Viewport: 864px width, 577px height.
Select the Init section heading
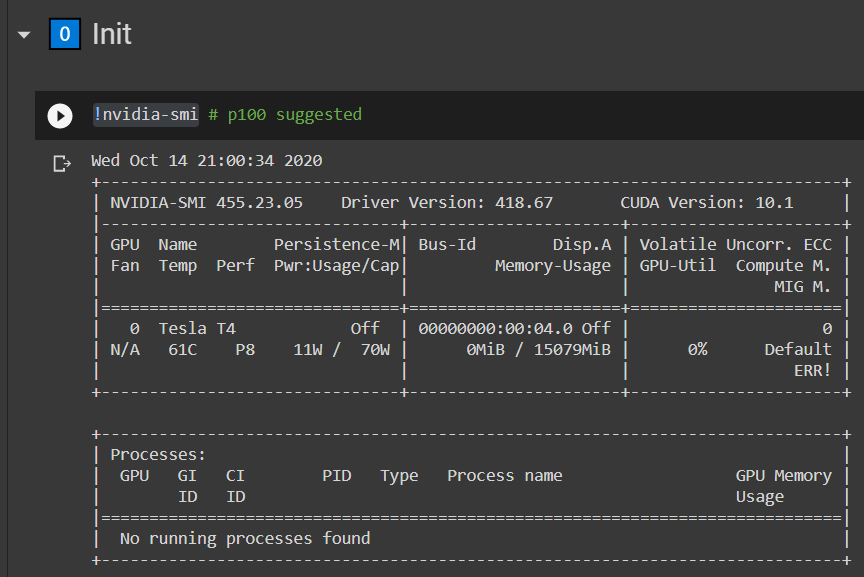pos(112,35)
